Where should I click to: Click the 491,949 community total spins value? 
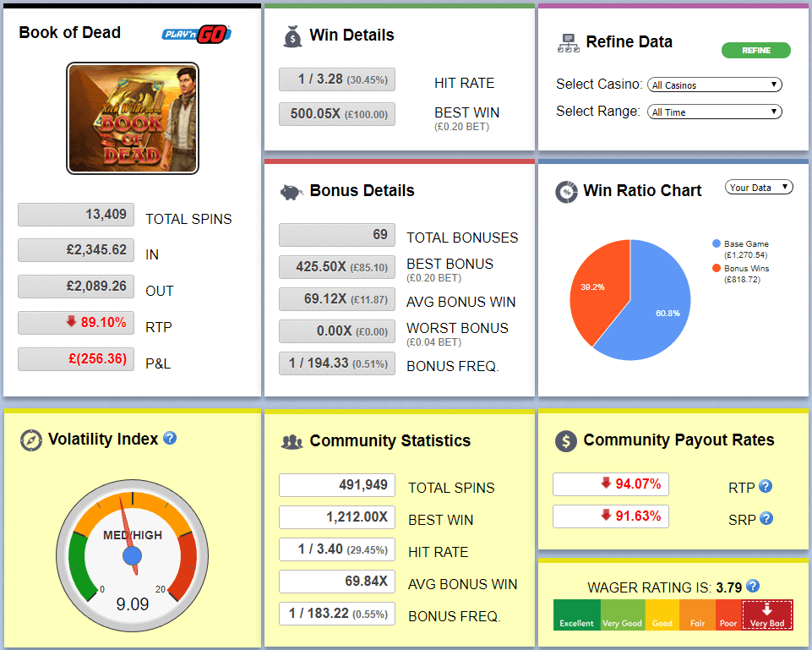coord(337,485)
